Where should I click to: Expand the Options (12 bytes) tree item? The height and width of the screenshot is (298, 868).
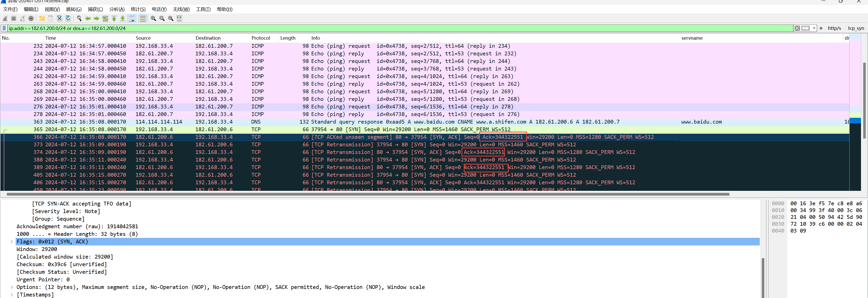tap(12, 287)
